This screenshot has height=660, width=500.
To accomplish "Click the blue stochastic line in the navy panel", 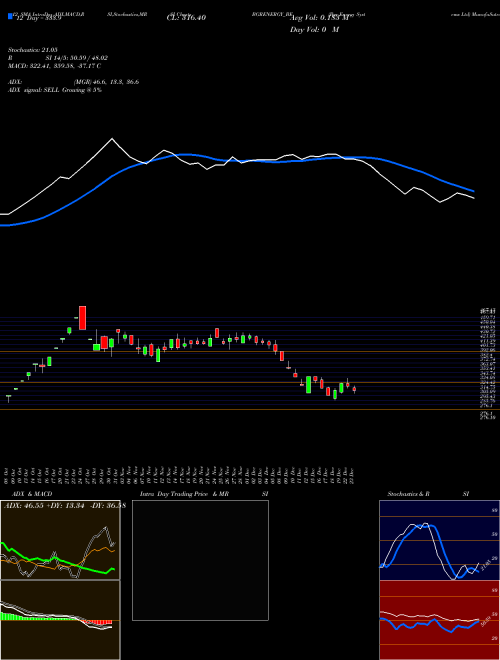I will [x=429, y=551].
